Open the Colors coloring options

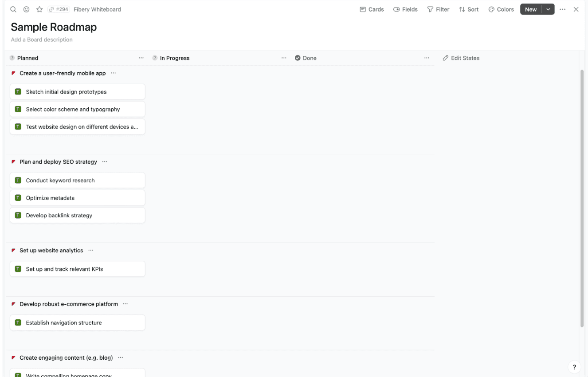(x=501, y=9)
